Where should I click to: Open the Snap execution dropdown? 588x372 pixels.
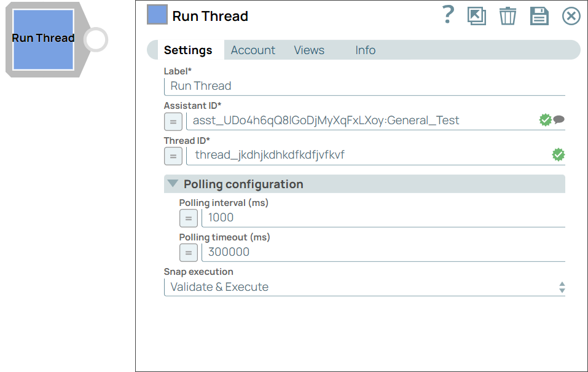pos(364,287)
